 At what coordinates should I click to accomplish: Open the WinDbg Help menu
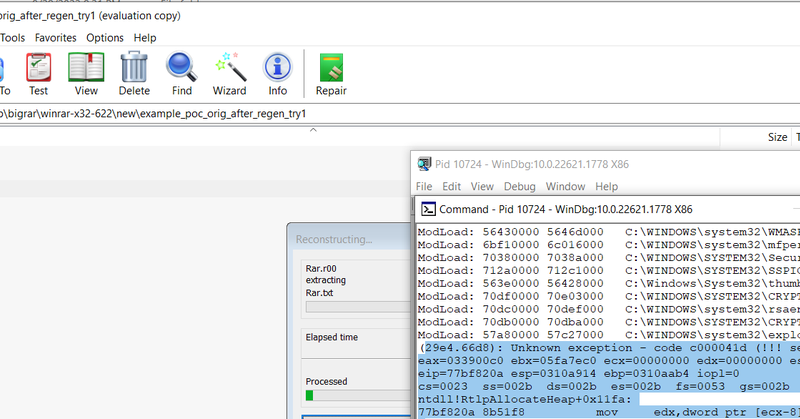tap(607, 186)
